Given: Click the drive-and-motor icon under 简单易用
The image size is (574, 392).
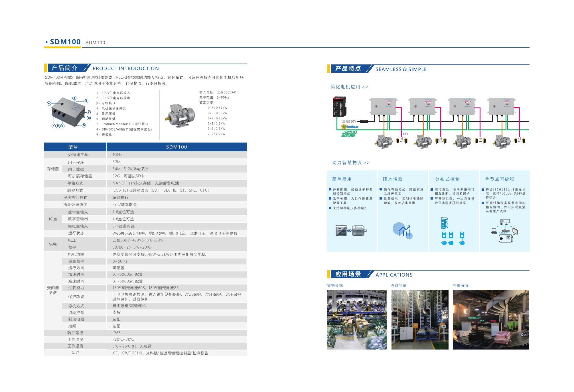Looking at the screenshot, I should click(x=351, y=230).
